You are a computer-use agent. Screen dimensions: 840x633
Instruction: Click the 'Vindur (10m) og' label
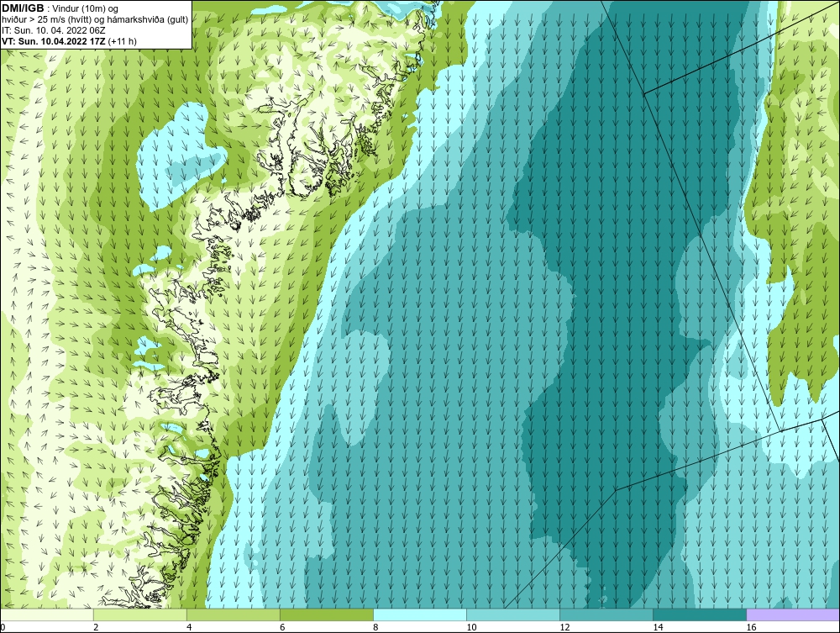tap(86, 9)
